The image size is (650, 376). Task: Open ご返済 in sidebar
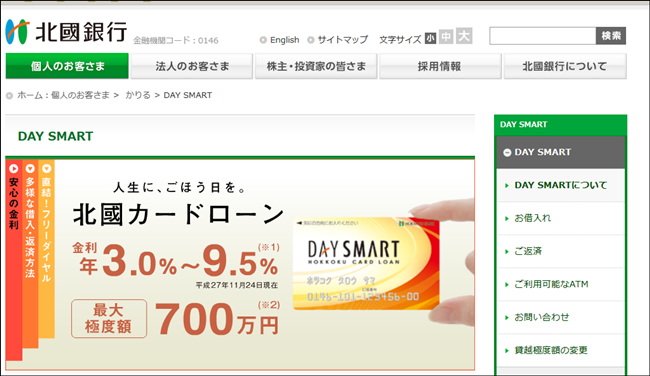[x=561, y=251]
